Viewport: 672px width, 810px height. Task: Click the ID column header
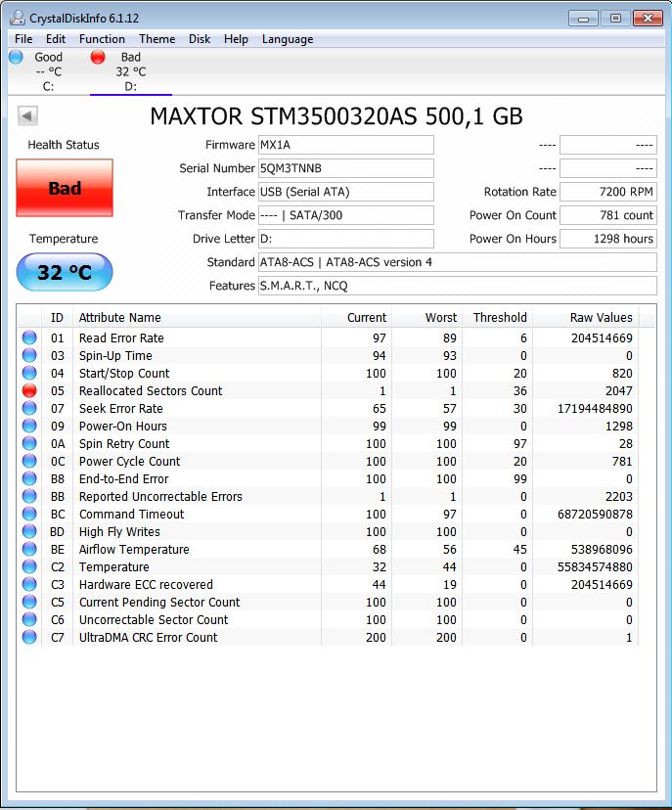[57, 318]
